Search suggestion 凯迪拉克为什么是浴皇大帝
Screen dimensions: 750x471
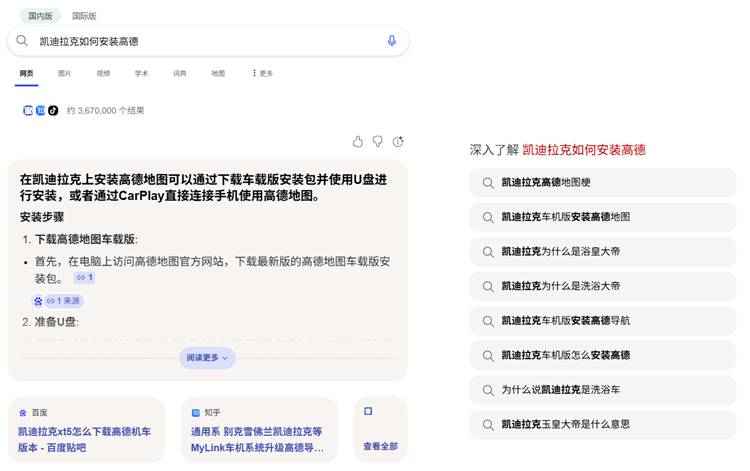[603, 252]
